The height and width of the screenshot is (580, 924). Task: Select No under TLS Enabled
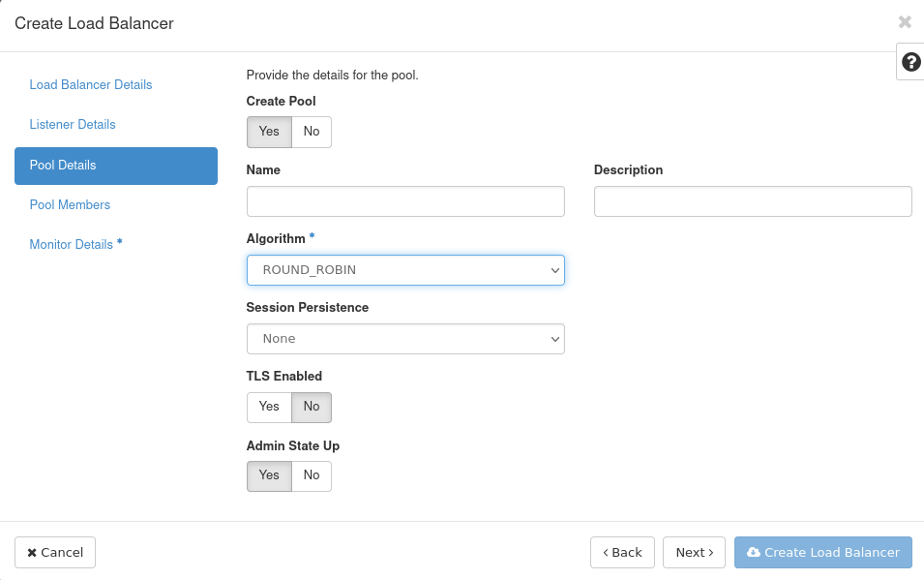tap(312, 407)
